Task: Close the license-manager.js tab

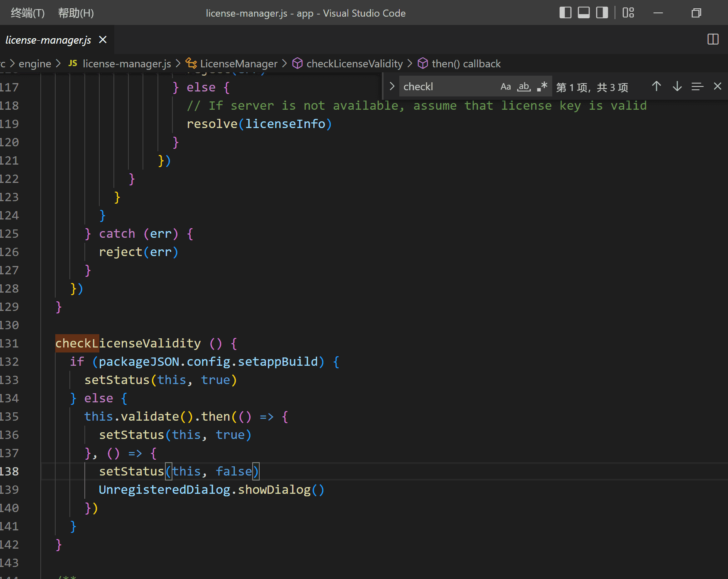Action: [103, 39]
